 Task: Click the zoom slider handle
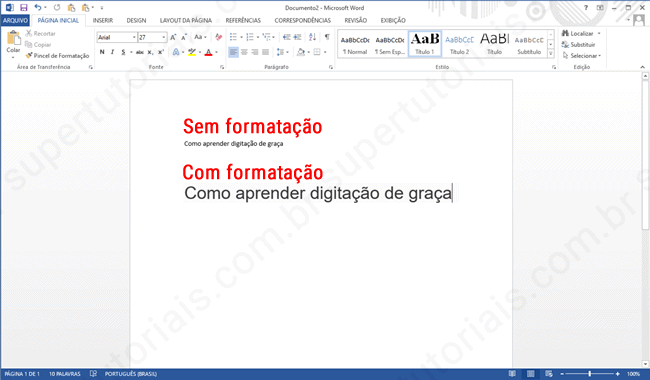click(589, 374)
